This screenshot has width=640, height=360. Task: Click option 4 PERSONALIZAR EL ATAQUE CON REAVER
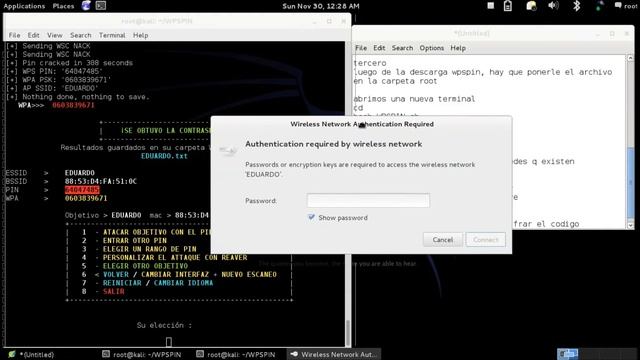click(175, 258)
